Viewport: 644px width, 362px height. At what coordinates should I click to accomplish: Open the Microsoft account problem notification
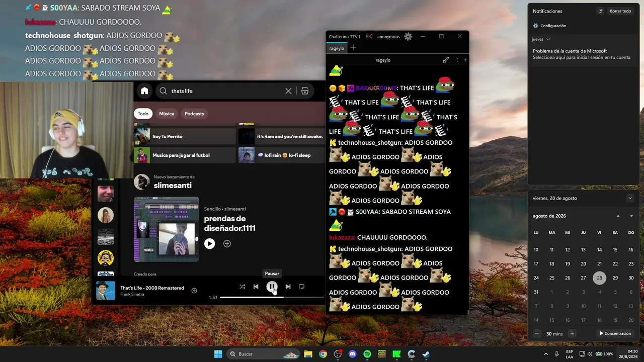(x=584, y=54)
